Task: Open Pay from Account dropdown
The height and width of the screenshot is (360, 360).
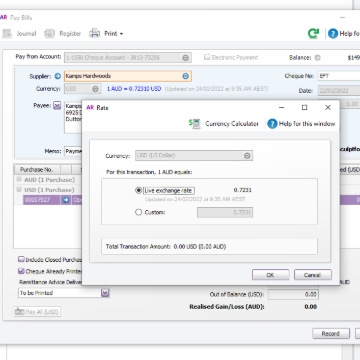Action: [186, 58]
